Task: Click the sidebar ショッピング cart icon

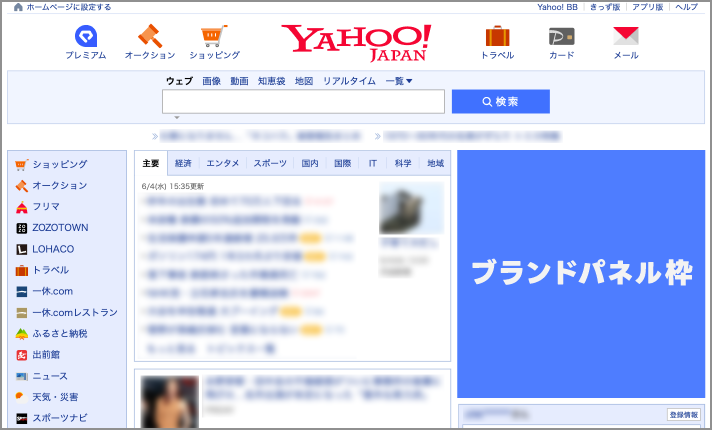Action: [21, 164]
